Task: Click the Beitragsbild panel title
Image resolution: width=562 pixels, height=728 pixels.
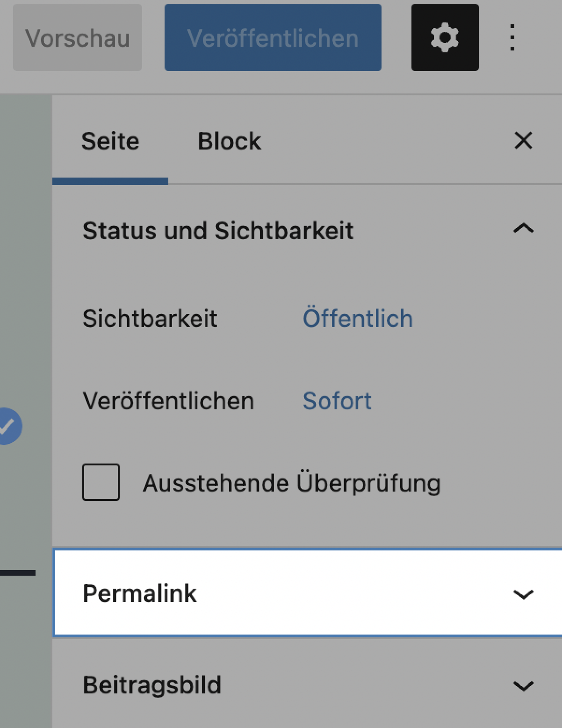Action: click(x=152, y=685)
